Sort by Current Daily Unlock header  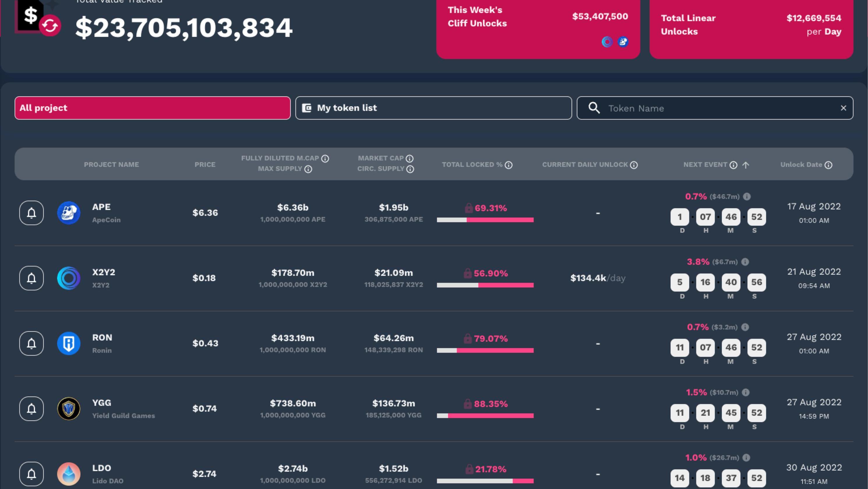point(585,164)
